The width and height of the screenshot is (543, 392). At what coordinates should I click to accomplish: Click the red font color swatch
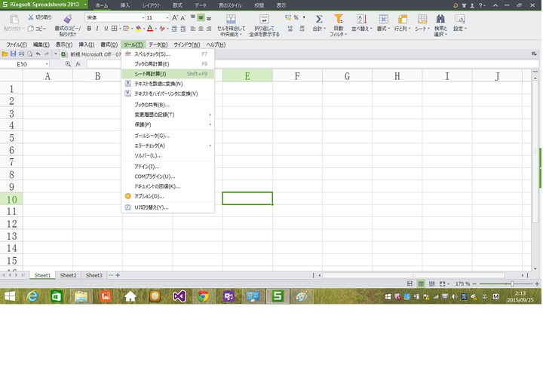150,29
